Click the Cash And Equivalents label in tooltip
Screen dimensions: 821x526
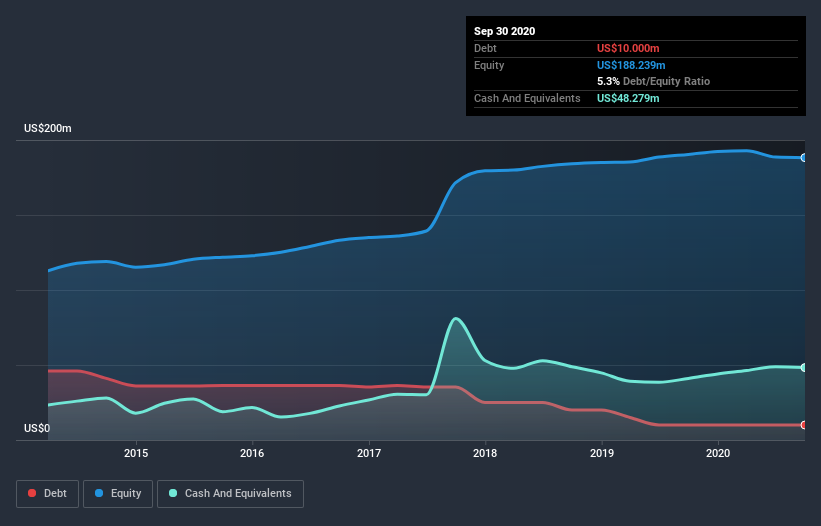click(x=527, y=98)
